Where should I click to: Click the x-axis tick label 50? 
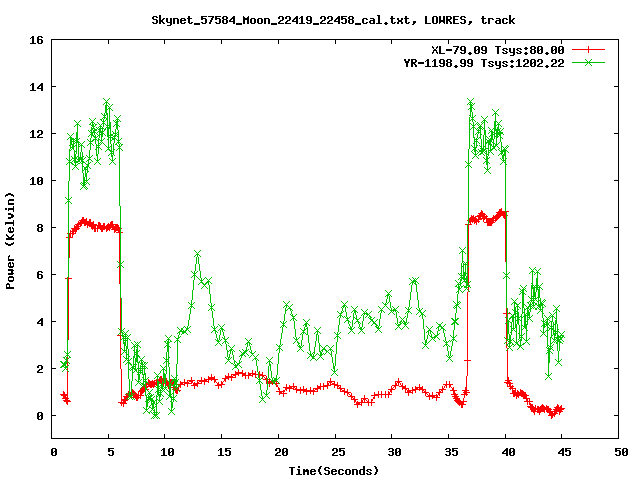pos(621,452)
